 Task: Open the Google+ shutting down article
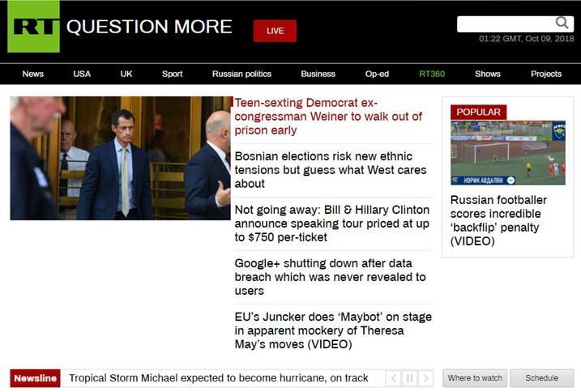(x=330, y=277)
